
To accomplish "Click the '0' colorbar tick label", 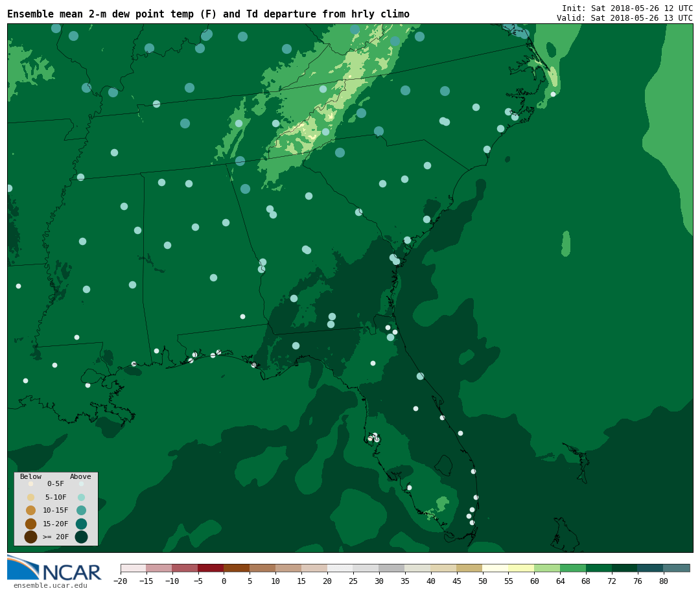I will point(224,581).
